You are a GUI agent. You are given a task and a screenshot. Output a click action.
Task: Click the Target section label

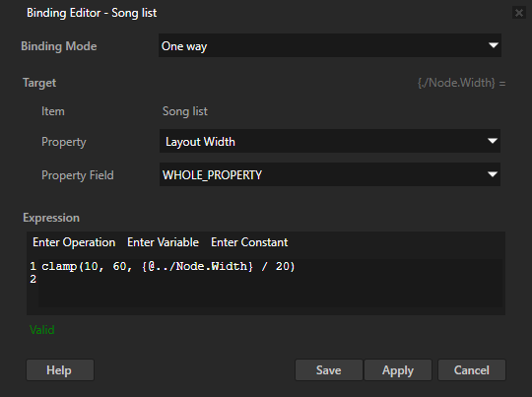point(39,83)
